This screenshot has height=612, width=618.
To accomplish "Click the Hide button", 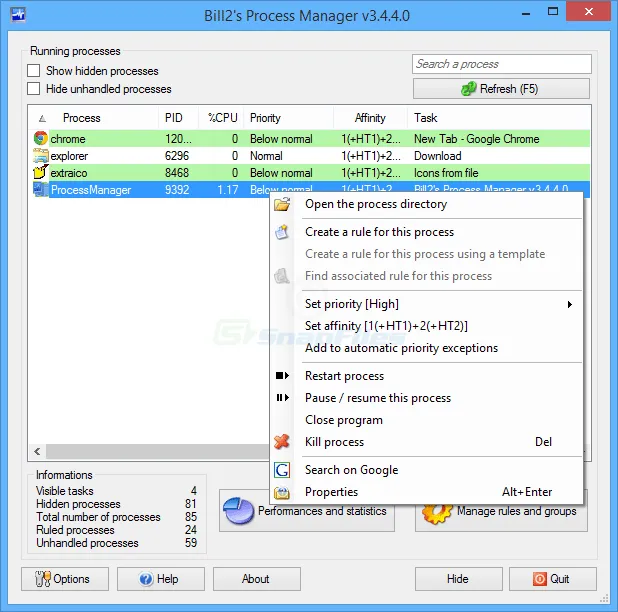I will click(x=459, y=579).
